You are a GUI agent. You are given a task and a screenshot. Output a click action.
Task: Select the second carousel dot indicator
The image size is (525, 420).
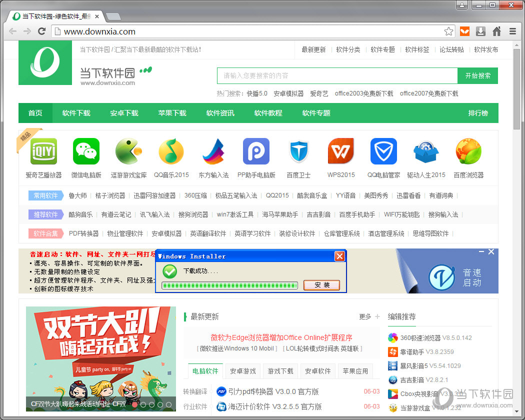point(143,404)
